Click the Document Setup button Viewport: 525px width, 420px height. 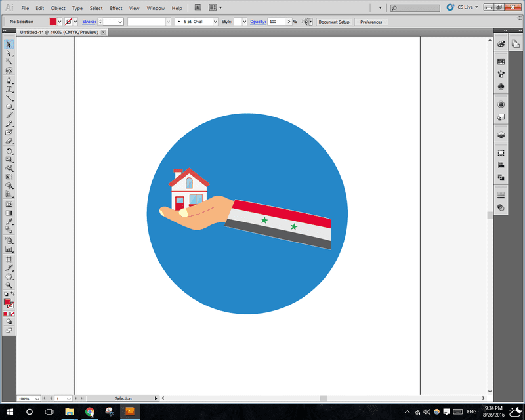point(334,22)
